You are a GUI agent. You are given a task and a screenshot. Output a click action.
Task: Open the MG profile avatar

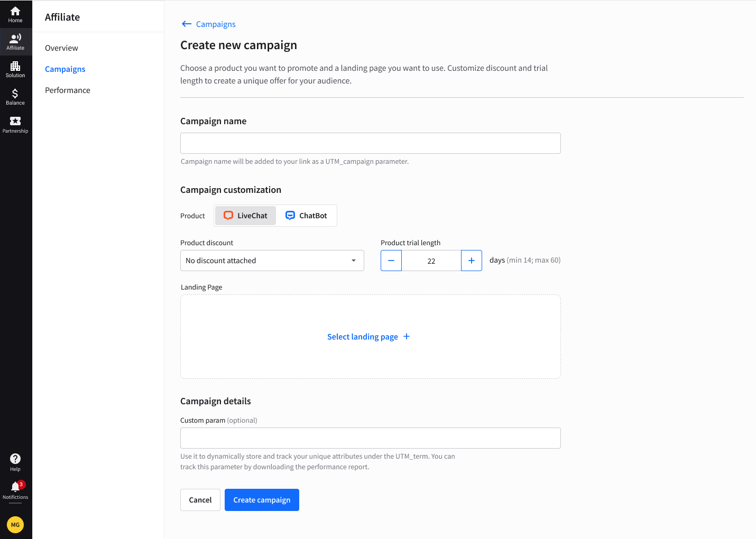click(15, 524)
